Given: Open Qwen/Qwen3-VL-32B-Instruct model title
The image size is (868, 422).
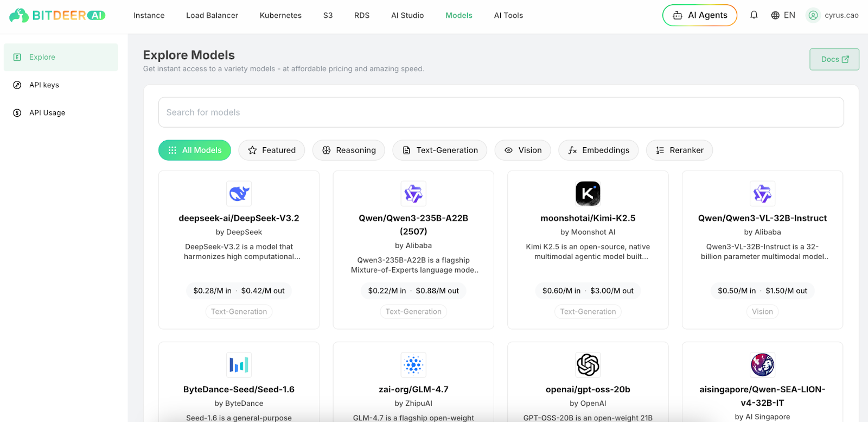Looking at the screenshot, I should tap(762, 218).
